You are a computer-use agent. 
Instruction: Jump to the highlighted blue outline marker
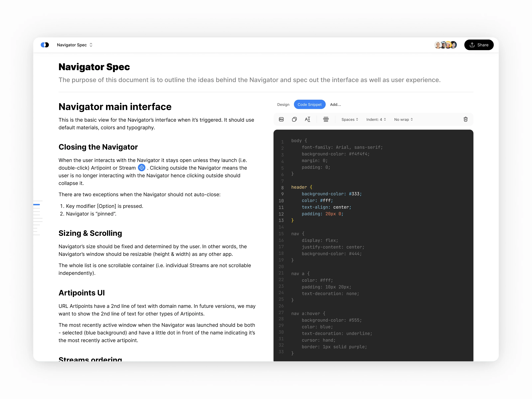[x=37, y=204]
